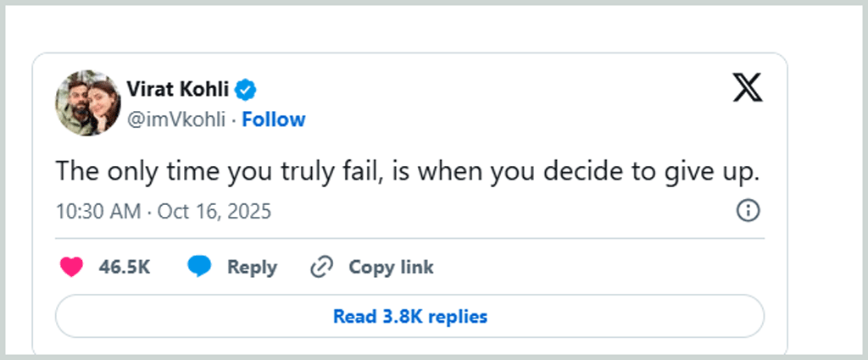Click the Virat Kohli display name

point(176,88)
